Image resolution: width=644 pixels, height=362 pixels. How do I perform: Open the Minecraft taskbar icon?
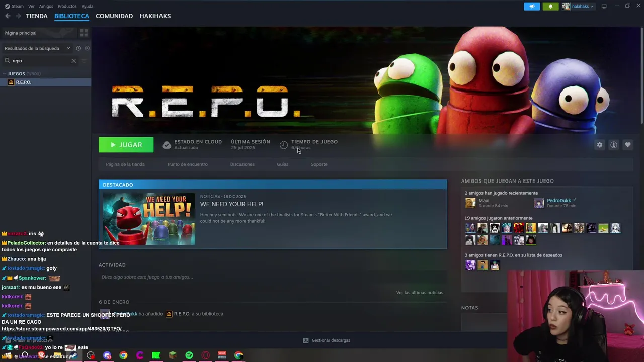(173, 355)
